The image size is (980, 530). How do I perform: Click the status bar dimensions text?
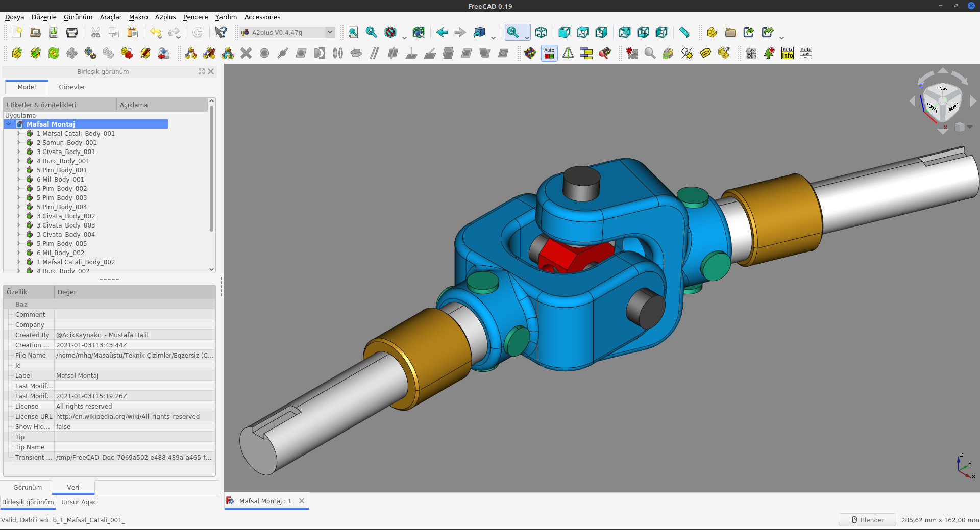click(940, 520)
